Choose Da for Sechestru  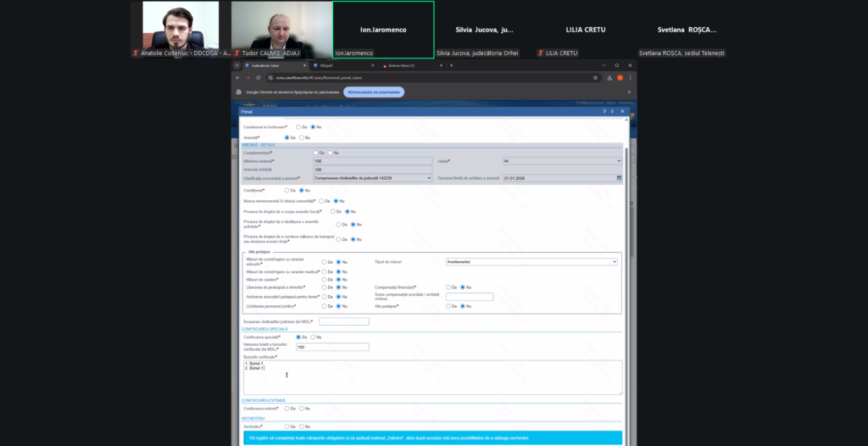287,426
